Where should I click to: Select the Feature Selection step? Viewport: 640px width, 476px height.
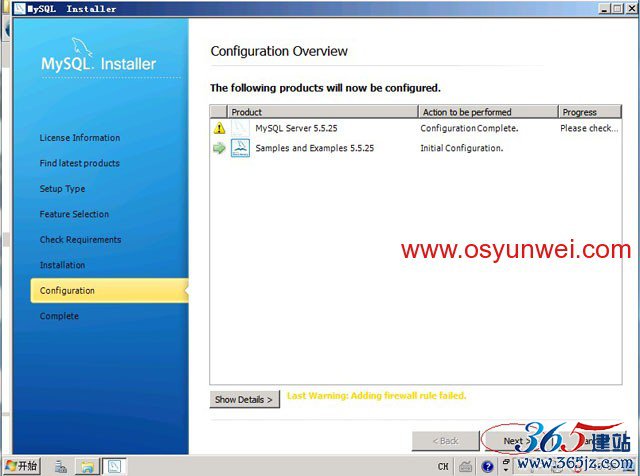tap(74, 214)
